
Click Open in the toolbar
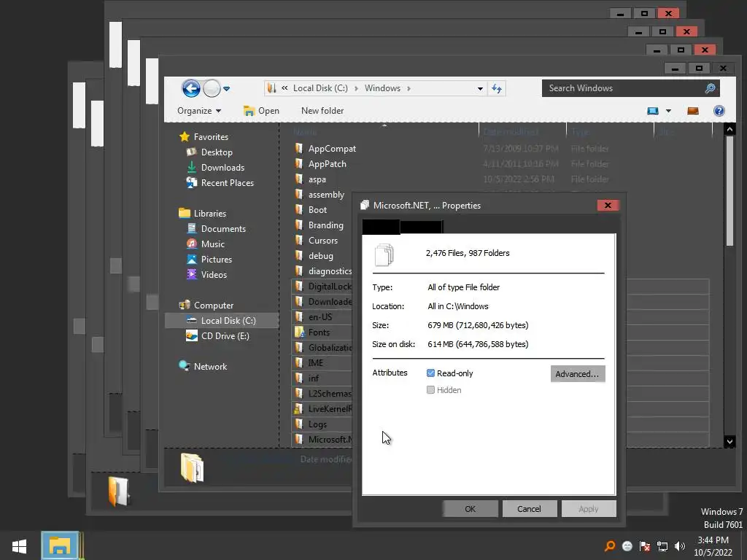[261, 111]
